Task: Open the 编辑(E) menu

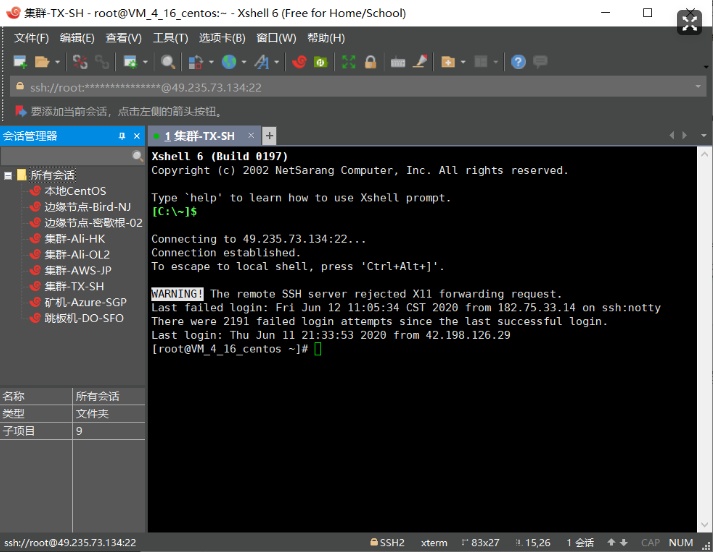Action: [77, 38]
